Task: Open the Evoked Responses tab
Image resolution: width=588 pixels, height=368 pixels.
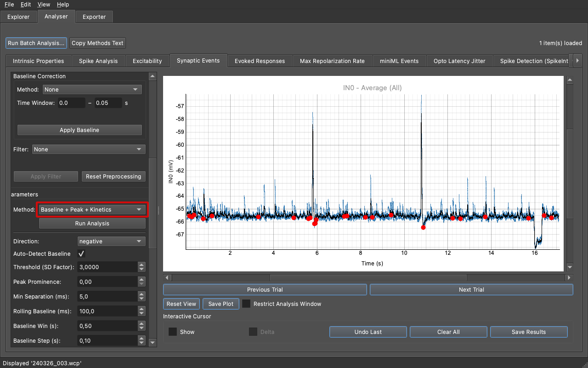Action: pyautogui.click(x=260, y=61)
